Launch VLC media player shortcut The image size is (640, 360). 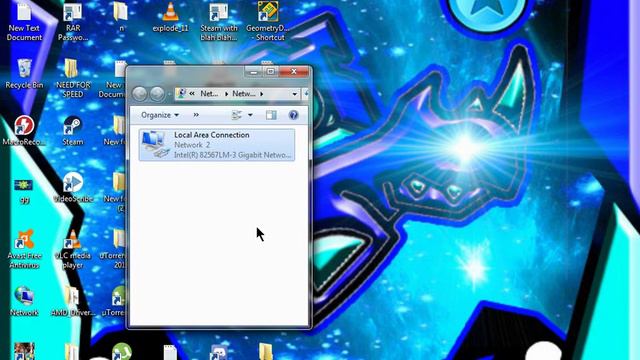(73, 249)
